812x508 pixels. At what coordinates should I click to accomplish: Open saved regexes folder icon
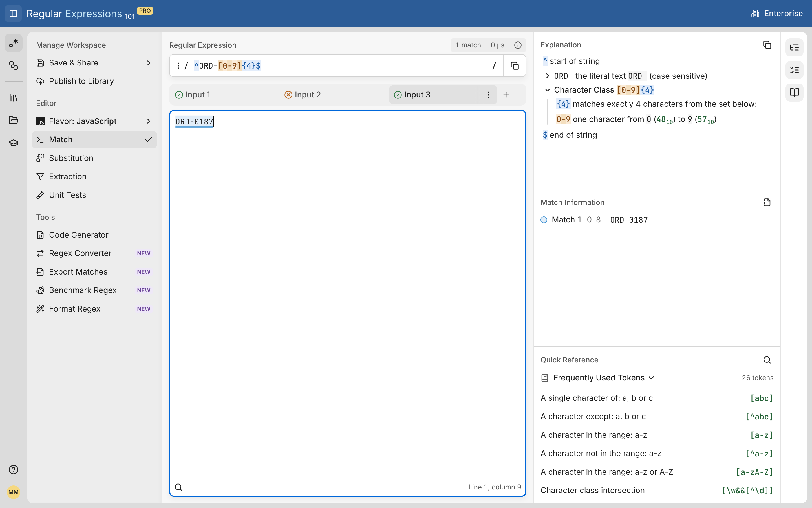(14, 120)
